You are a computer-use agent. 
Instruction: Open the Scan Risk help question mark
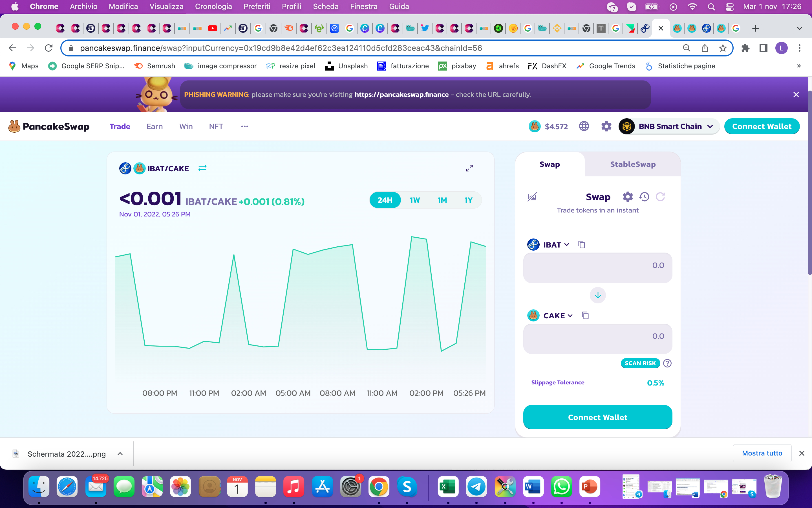tap(667, 363)
